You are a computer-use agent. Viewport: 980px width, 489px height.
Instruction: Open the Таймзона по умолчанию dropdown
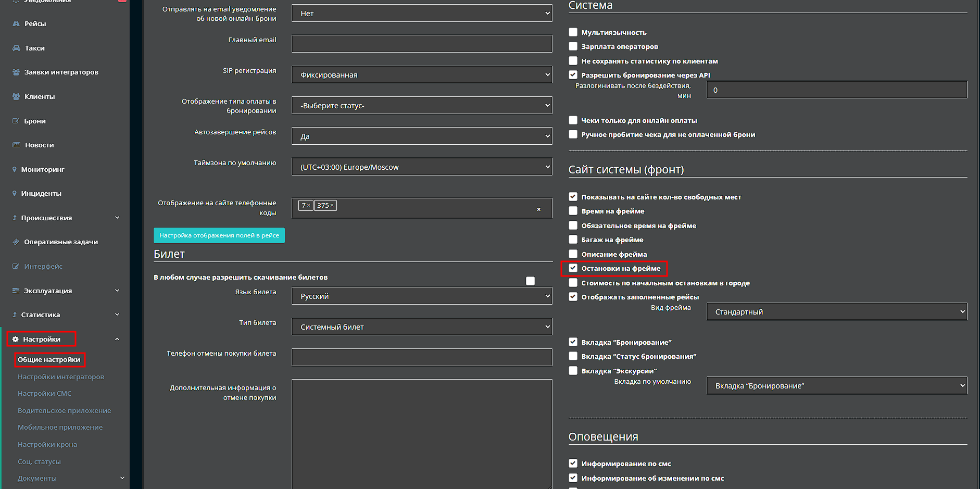(x=421, y=167)
